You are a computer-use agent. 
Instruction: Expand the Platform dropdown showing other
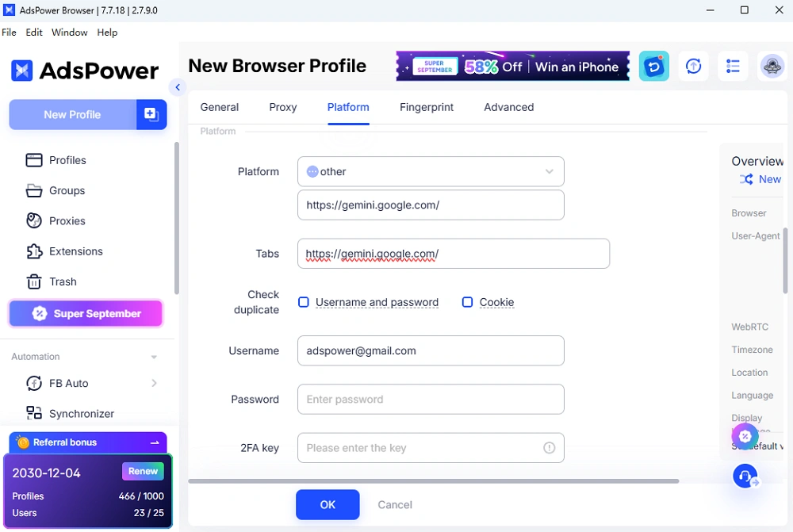(431, 171)
